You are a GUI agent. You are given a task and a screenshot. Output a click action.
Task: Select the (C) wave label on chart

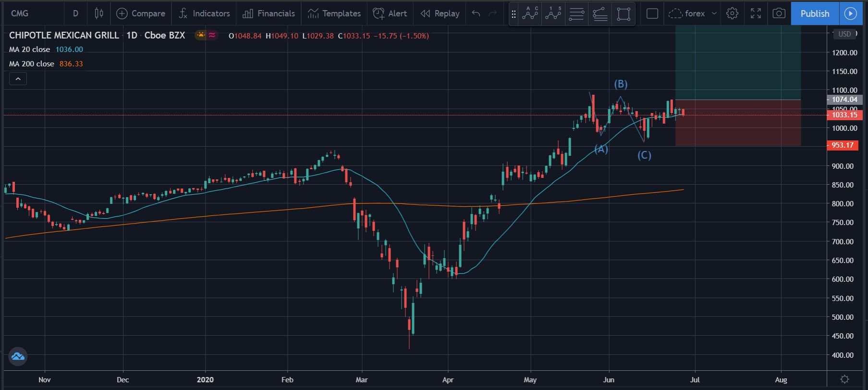click(x=644, y=155)
